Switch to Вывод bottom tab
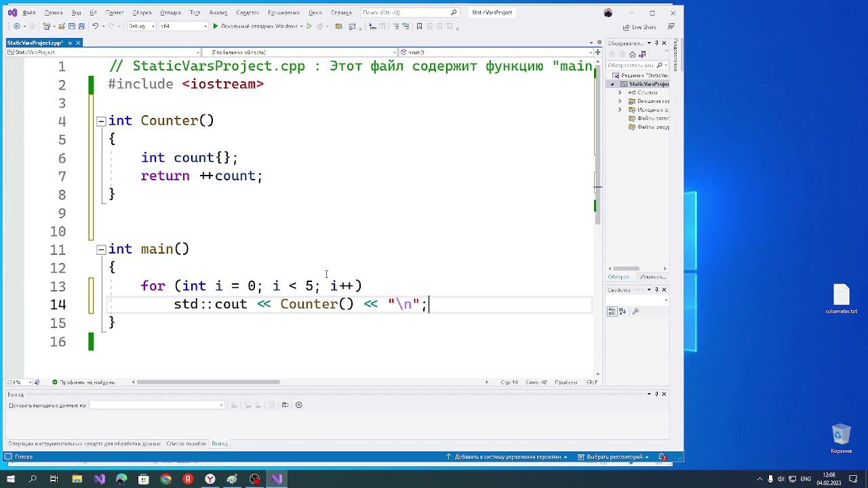The width and height of the screenshot is (868, 488). point(220,444)
